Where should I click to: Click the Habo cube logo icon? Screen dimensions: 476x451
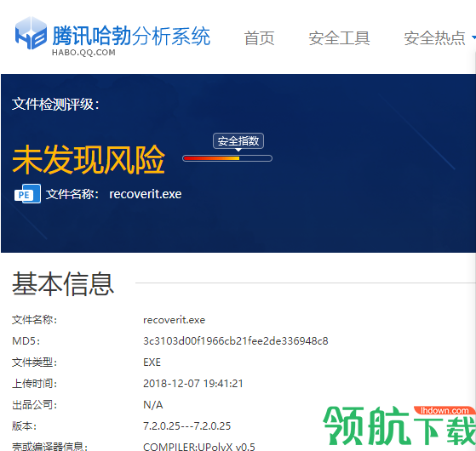click(31, 33)
